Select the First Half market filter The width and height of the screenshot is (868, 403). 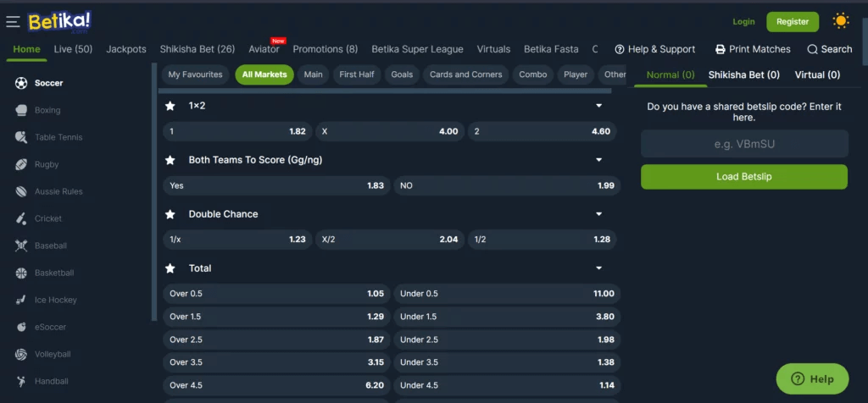pyautogui.click(x=357, y=75)
